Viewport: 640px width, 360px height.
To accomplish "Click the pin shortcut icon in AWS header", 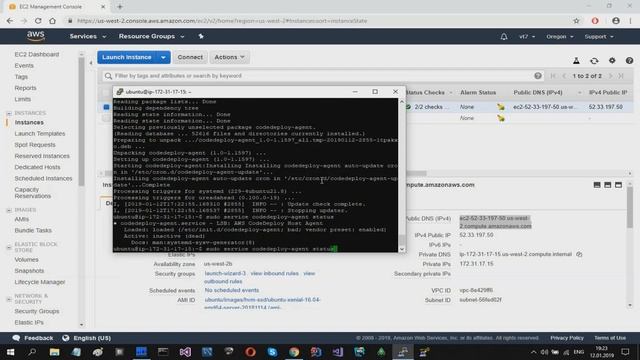I will coord(201,36).
